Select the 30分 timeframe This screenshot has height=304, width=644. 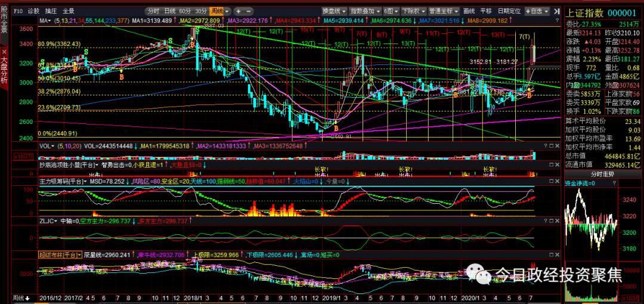tap(201, 11)
